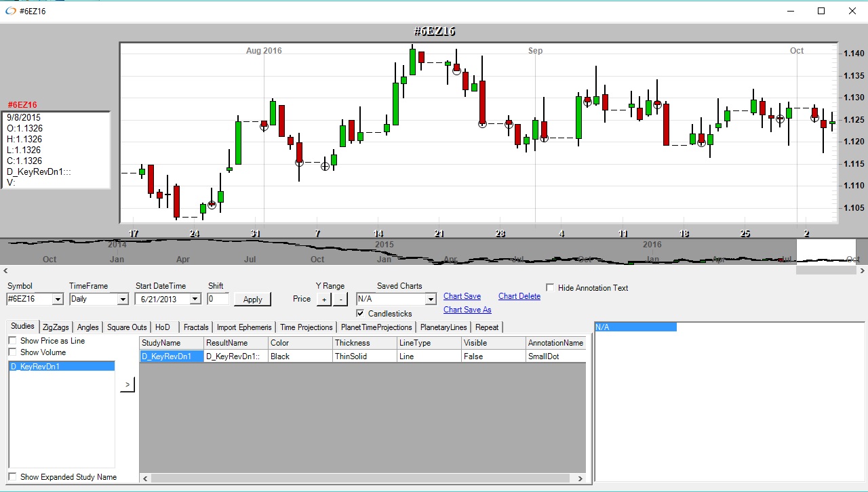Enable Show Price as Line checkbox

click(12, 341)
